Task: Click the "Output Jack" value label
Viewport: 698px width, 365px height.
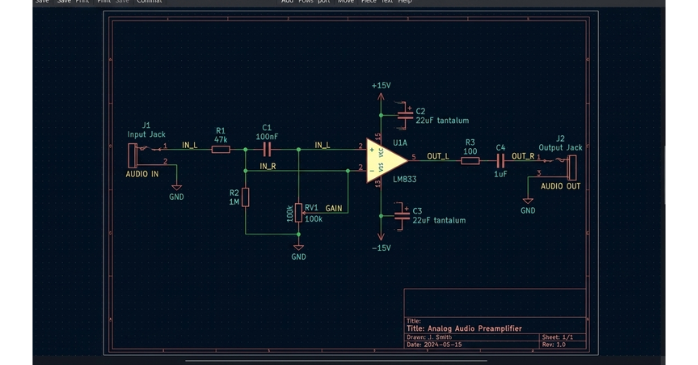Action: click(560, 148)
